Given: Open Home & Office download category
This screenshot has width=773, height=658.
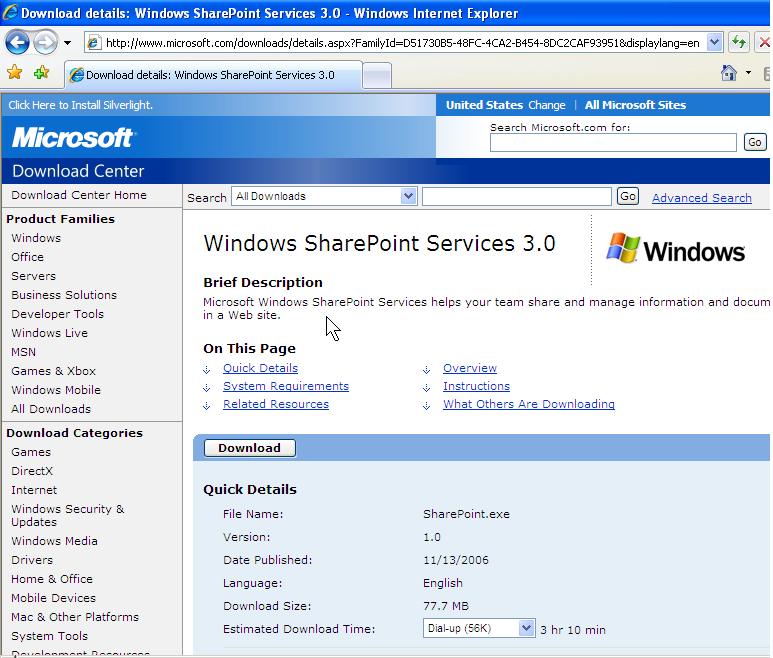Looking at the screenshot, I should pos(52,579).
